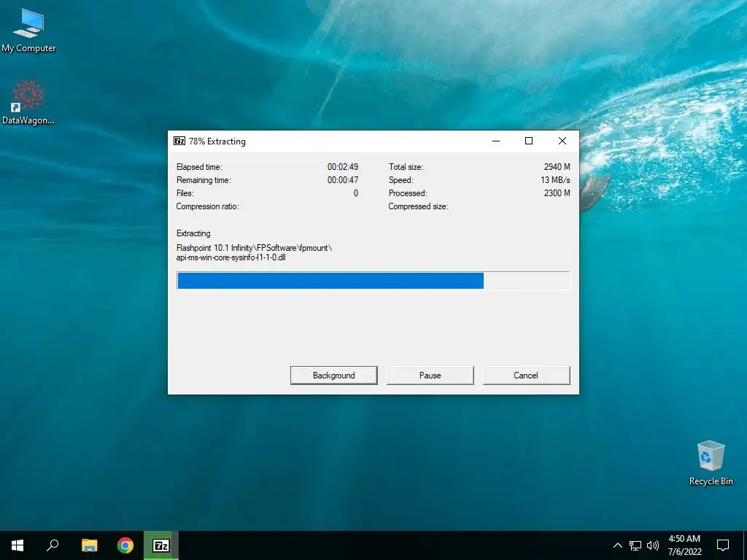Click the '78% Extracting' title text
Image resolution: width=747 pixels, height=560 pixels.
217,141
